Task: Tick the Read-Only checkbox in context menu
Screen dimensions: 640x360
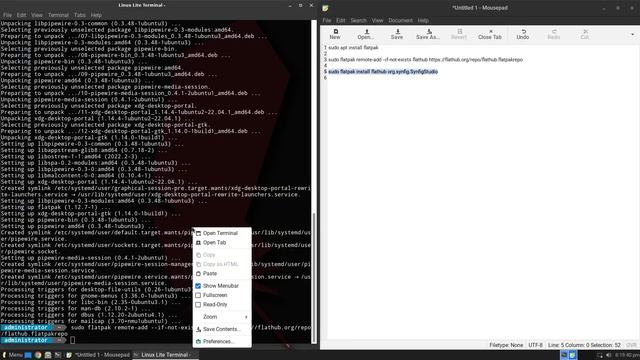Action: point(198,304)
